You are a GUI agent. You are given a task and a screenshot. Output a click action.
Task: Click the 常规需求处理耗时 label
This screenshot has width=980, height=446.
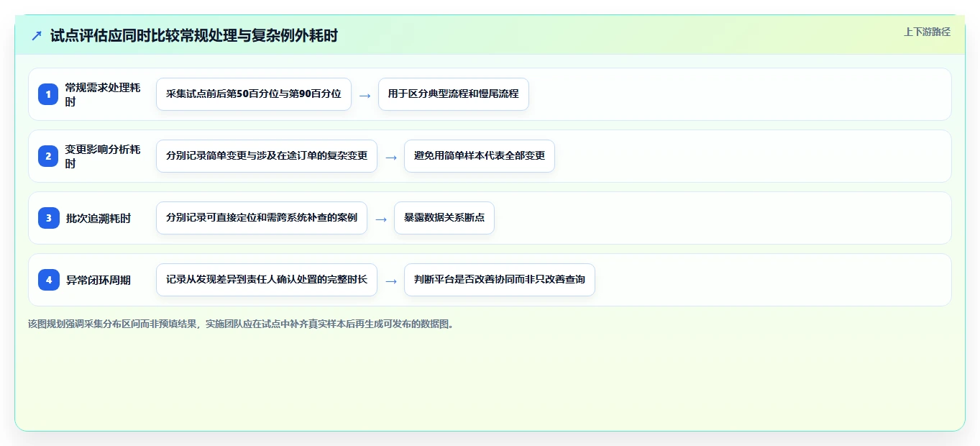(103, 94)
